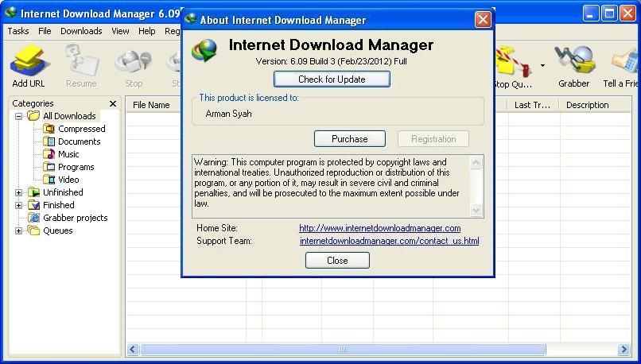Click the icon in About dialog title bar
The height and width of the screenshot is (364, 641).
tap(191, 19)
